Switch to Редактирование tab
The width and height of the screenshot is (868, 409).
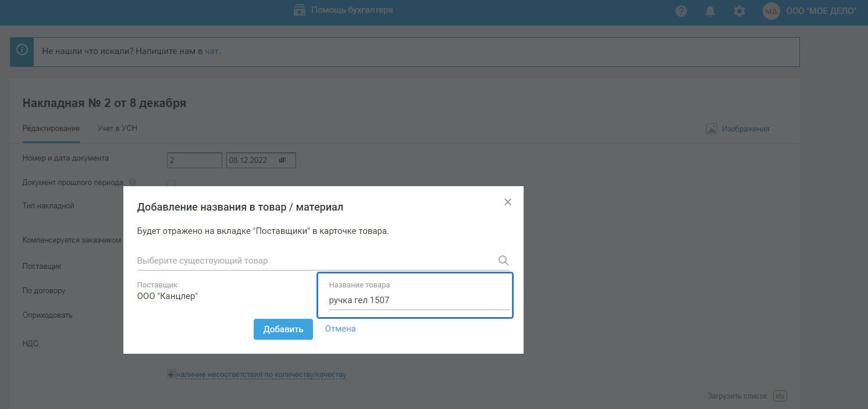pos(51,129)
